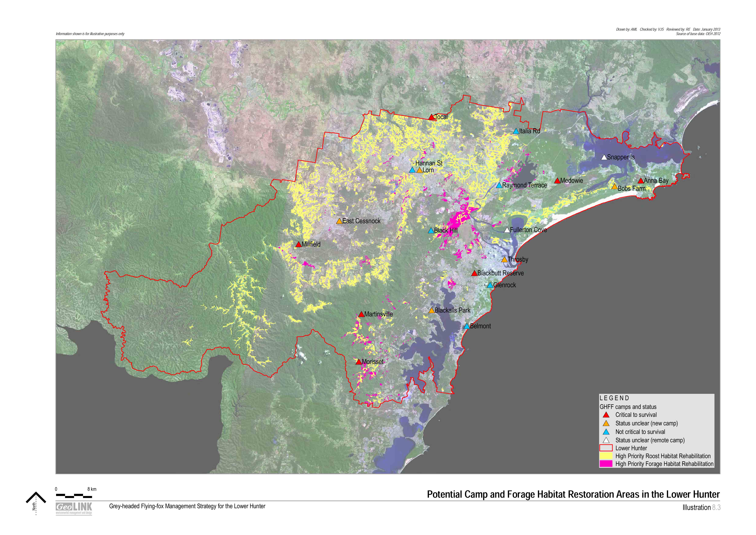The height and width of the screenshot is (535, 756).
Task: Click the magenta Forage Habitat legend swatch
Action: pyautogui.click(x=606, y=464)
